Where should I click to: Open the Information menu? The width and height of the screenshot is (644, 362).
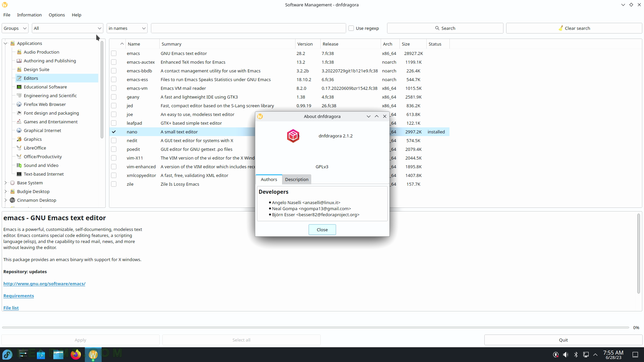click(x=30, y=15)
